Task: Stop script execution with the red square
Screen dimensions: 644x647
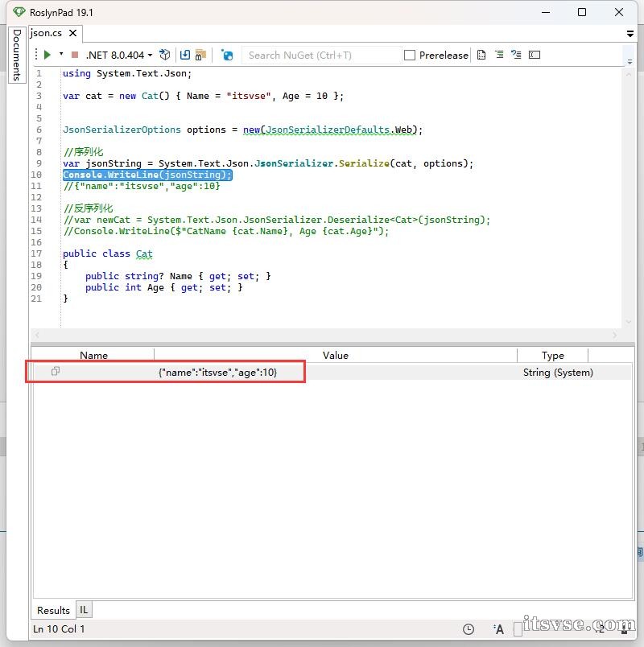Action: pos(75,55)
